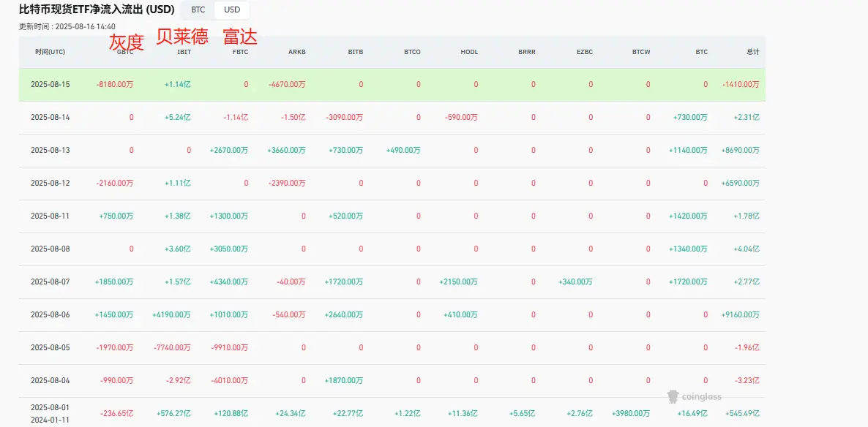Click the +490.00万 BTCO value
Screen dimensions: 868x427
(x=403, y=151)
